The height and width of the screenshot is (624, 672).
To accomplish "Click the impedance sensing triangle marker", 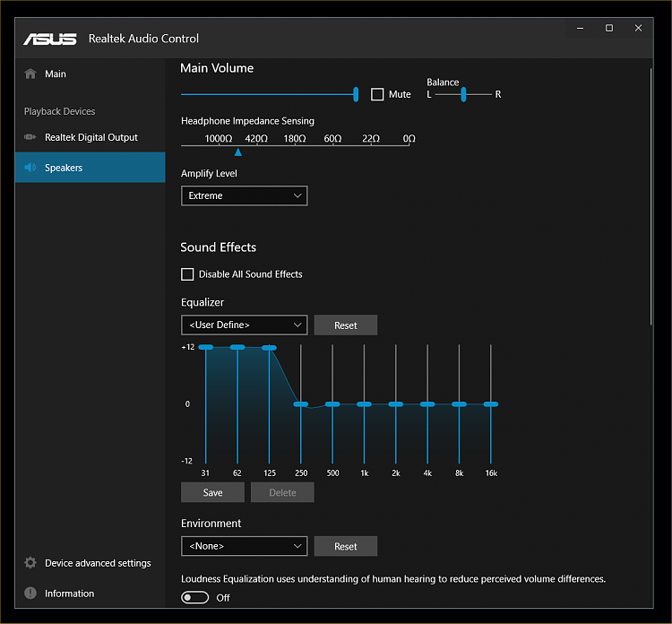I will [x=237, y=152].
